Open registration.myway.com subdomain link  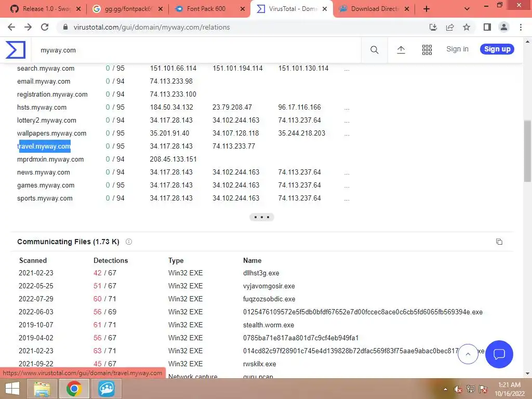[52, 95]
